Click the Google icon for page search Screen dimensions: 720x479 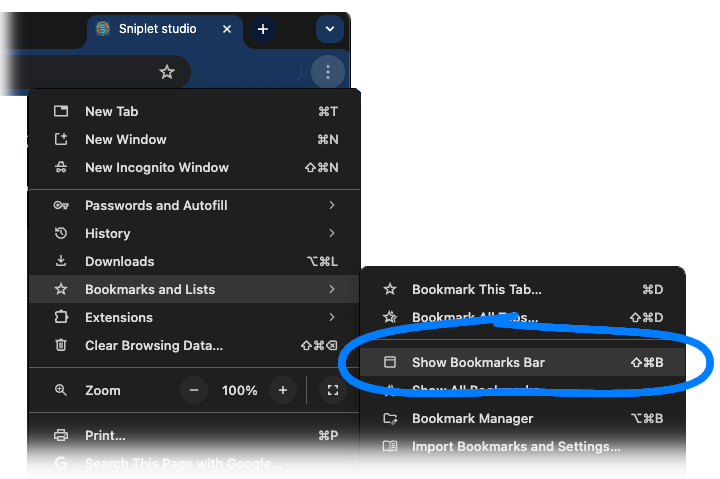pos(61,463)
